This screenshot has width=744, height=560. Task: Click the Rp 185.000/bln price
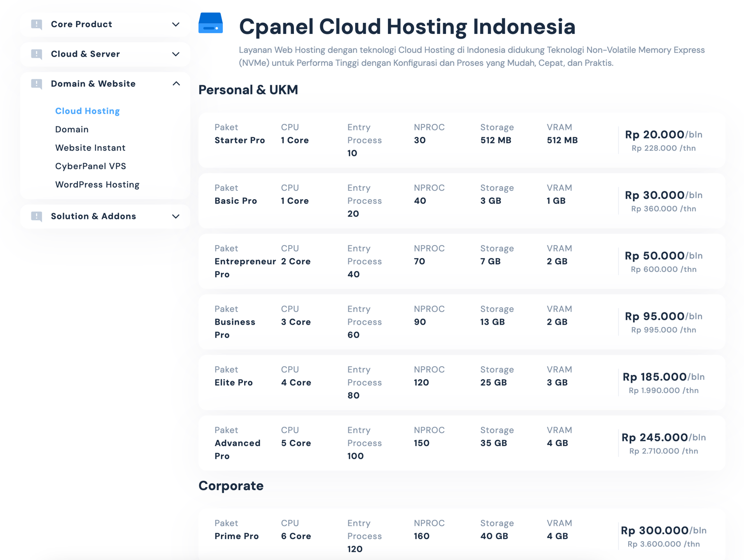(664, 377)
